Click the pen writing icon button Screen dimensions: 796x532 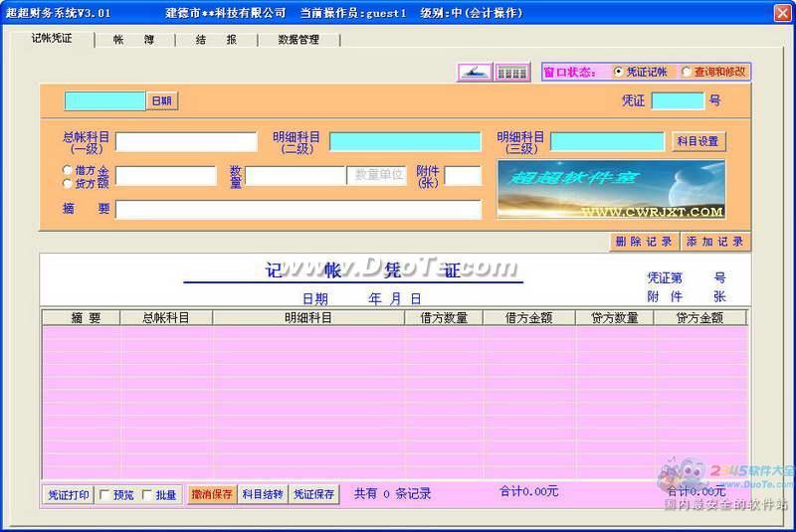pos(475,72)
